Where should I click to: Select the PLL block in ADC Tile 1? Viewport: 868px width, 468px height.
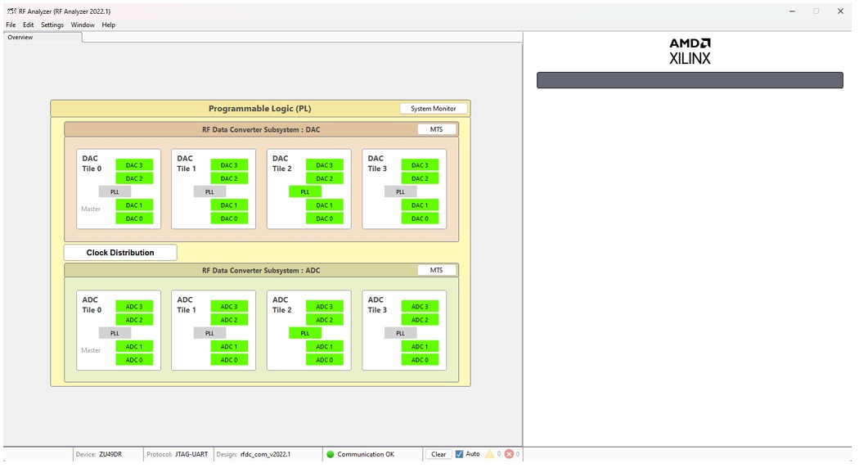[x=209, y=333]
